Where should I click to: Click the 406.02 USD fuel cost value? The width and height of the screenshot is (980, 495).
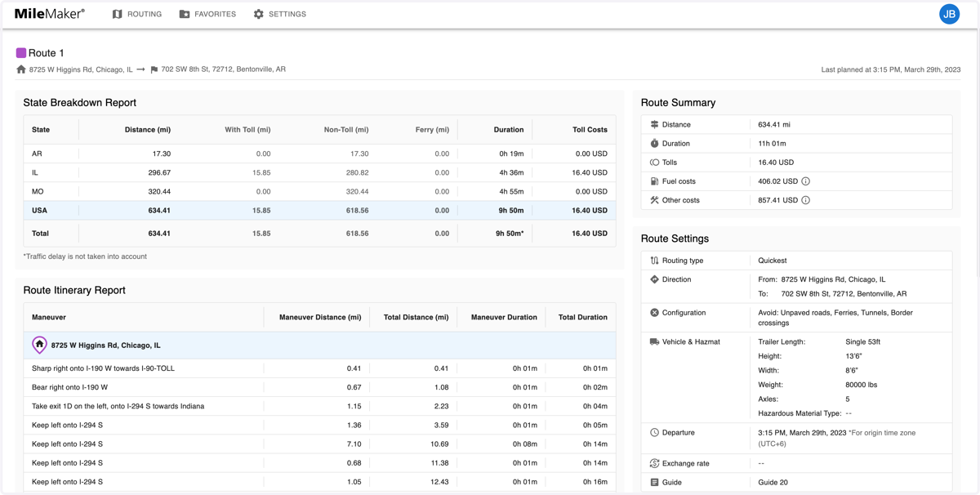(x=777, y=181)
